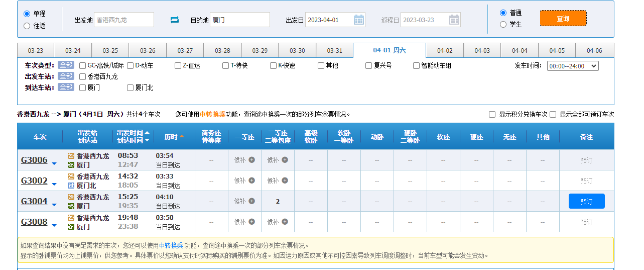644x270 pixels.
Task: Open the 发车时间 departure time dropdown
Action: (x=572, y=66)
